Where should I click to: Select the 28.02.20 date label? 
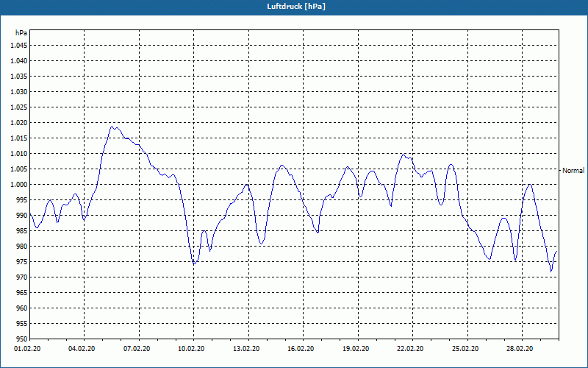520,349
